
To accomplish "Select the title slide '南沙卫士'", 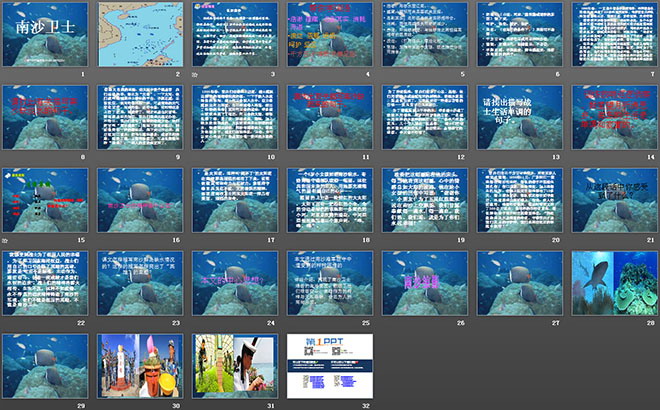I will (42, 35).
